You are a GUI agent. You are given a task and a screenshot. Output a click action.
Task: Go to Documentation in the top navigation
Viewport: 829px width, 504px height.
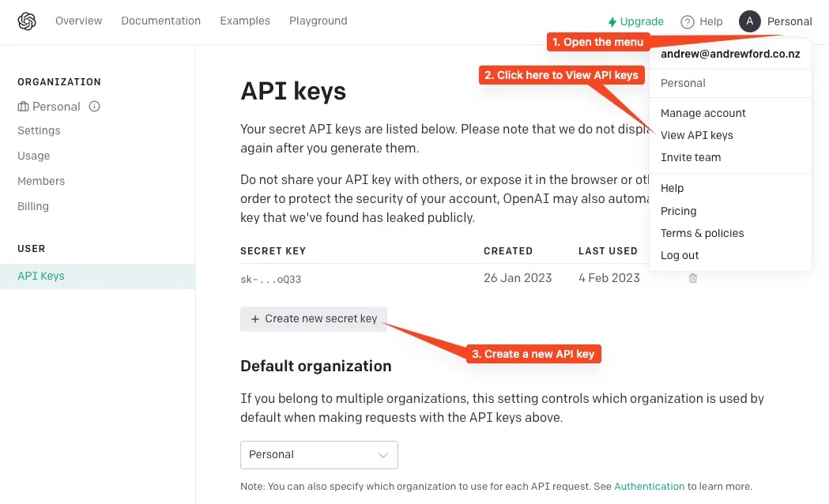(x=160, y=21)
